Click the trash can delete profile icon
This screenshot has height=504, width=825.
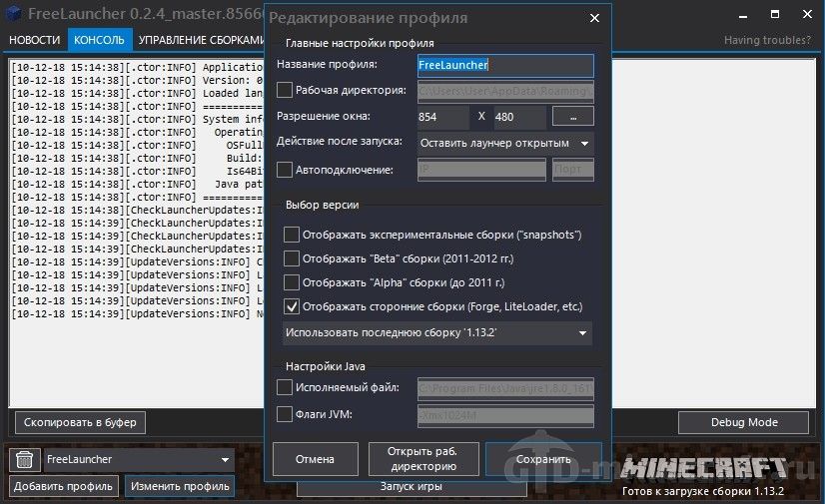coord(24,460)
